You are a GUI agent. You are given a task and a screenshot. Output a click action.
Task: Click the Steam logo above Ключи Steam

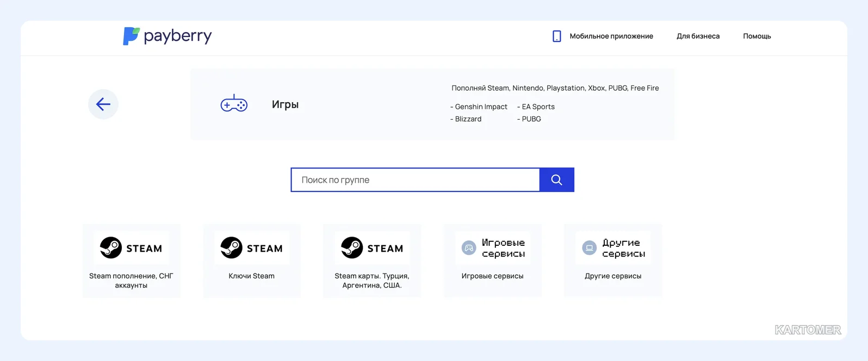[x=252, y=247]
